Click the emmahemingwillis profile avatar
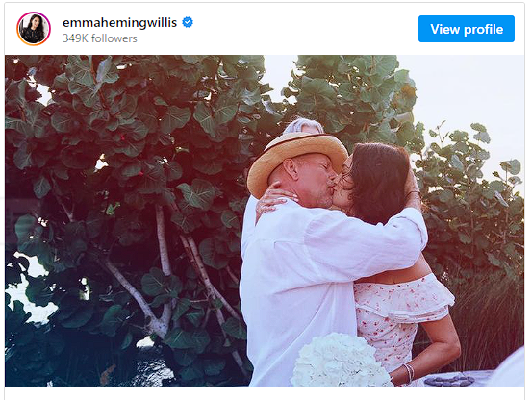 click(x=34, y=29)
